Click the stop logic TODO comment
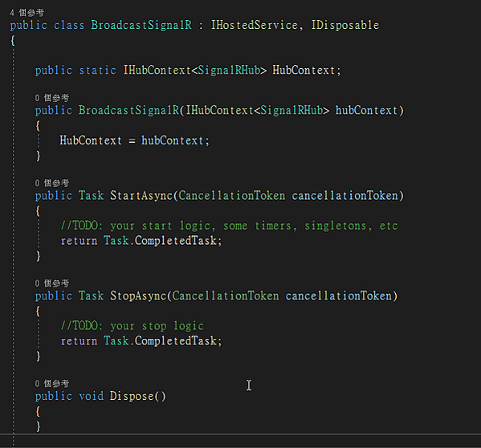 tap(132, 326)
